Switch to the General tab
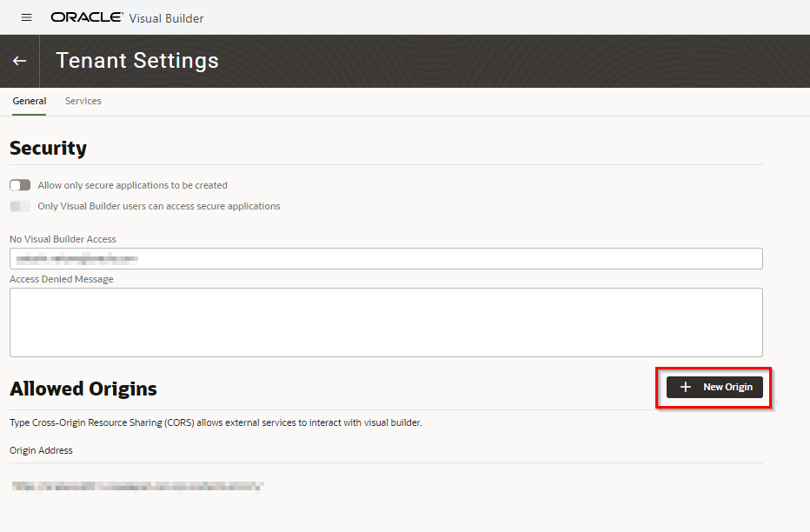Image resolution: width=810 pixels, height=532 pixels. point(30,101)
